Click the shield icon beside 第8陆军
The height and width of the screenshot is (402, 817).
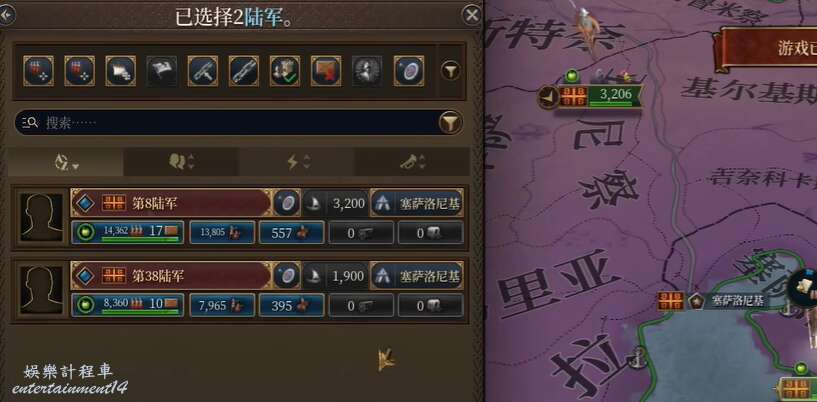287,203
